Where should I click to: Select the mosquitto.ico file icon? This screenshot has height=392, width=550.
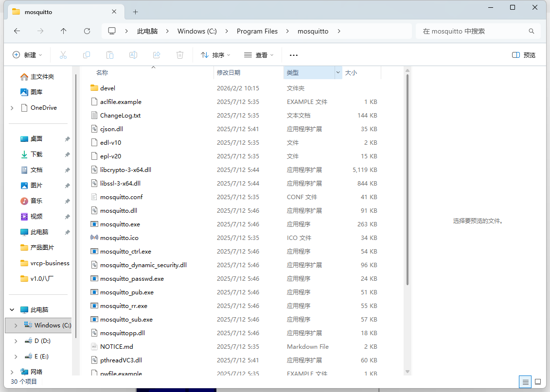94,238
